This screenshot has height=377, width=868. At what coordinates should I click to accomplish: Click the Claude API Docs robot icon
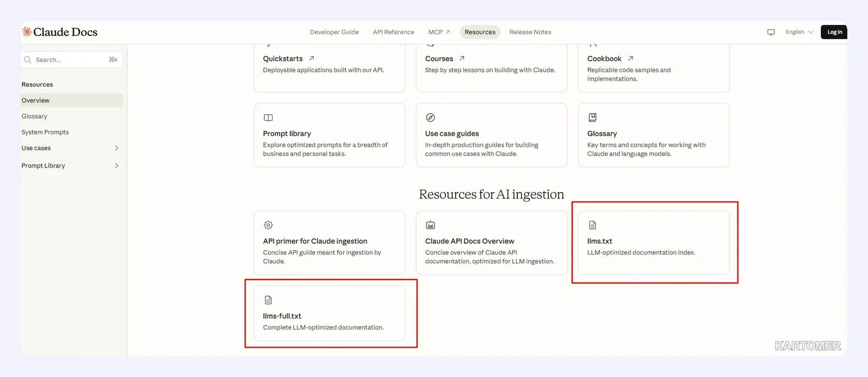pos(430,225)
